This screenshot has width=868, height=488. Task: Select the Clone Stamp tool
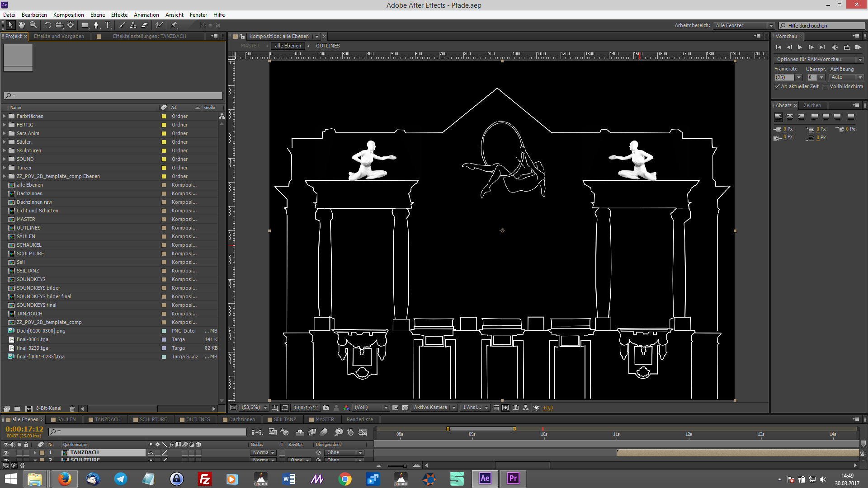tap(133, 25)
